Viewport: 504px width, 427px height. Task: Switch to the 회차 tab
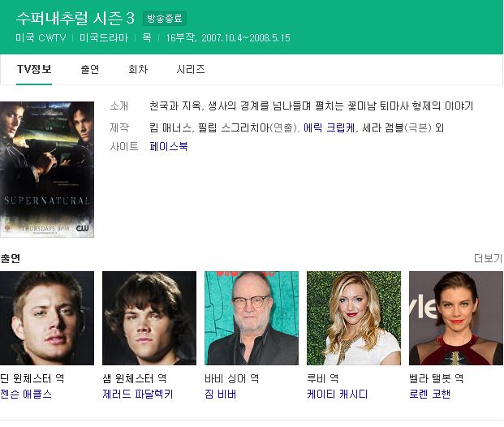click(x=138, y=70)
